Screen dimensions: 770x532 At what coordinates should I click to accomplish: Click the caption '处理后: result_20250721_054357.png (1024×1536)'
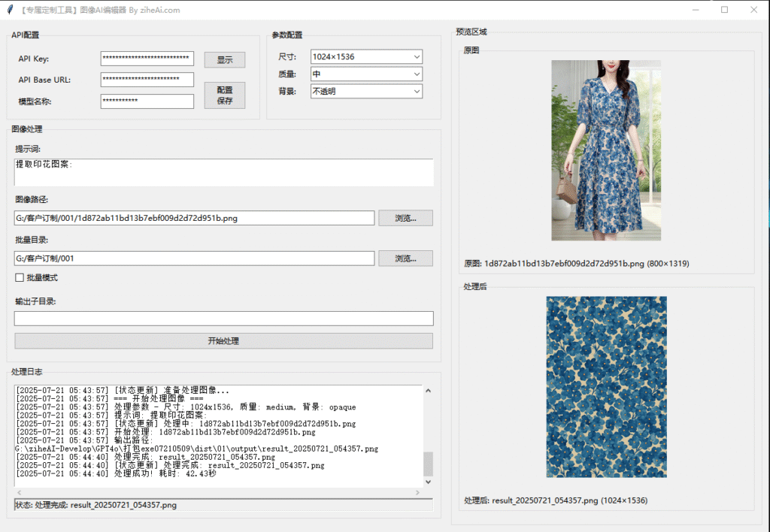point(556,500)
